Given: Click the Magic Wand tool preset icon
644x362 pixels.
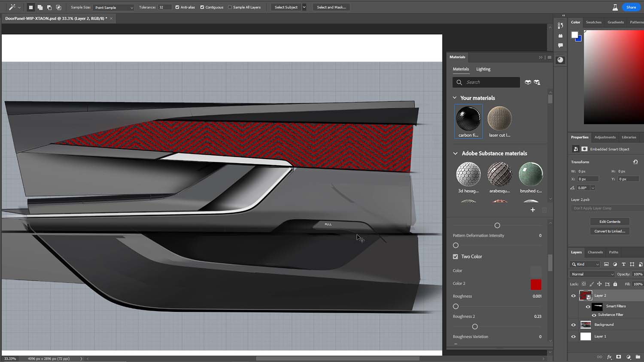Looking at the screenshot, I should [x=12, y=7].
